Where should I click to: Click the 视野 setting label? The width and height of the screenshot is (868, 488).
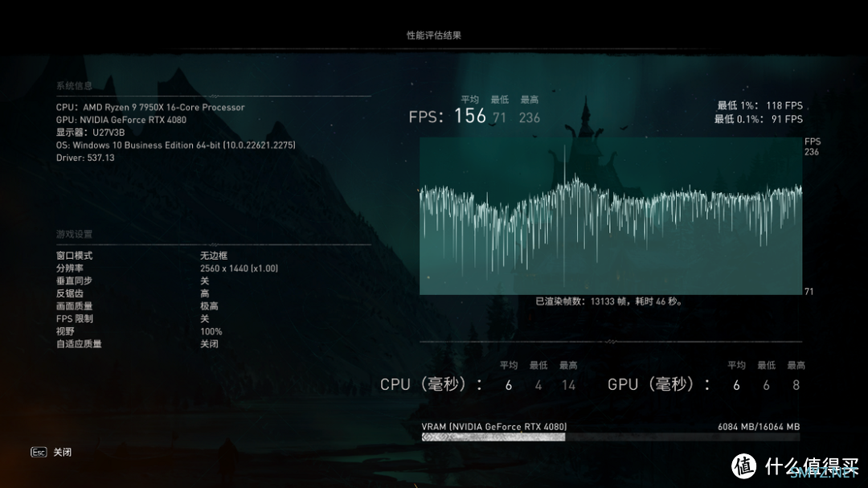pos(65,331)
